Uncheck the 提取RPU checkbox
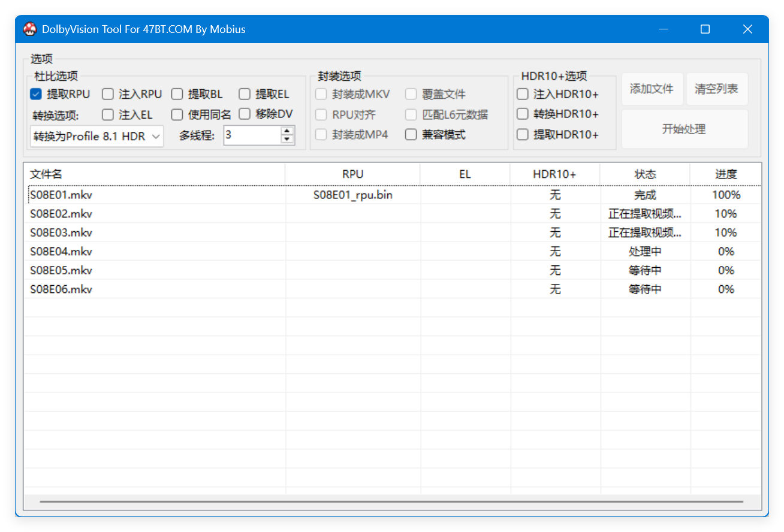Viewport: 784px width, 532px height. point(36,94)
